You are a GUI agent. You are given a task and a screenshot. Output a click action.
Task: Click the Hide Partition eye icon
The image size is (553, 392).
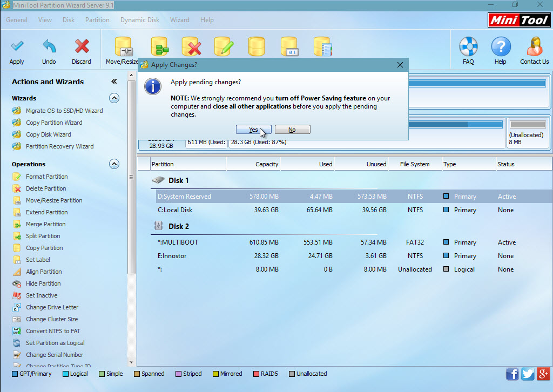(x=17, y=283)
